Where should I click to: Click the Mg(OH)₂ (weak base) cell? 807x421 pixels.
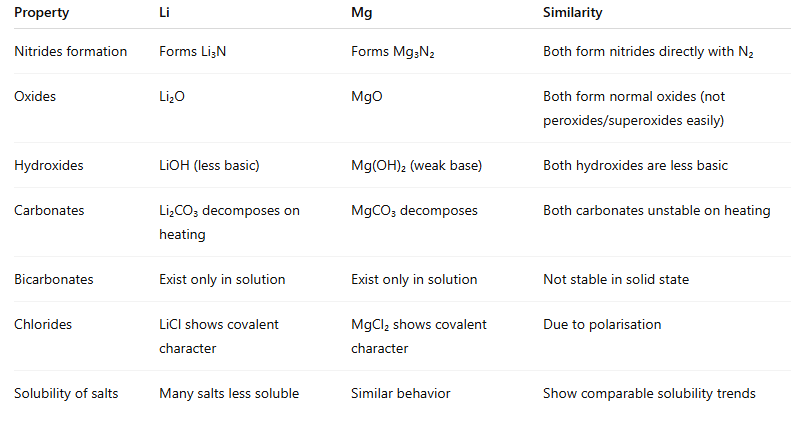[416, 165]
